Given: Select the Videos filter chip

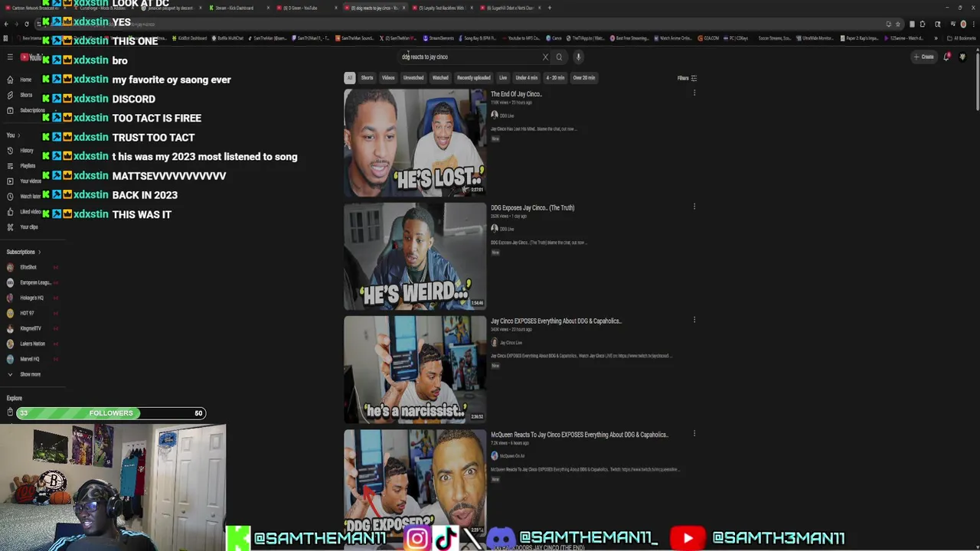Looking at the screenshot, I should [388, 77].
